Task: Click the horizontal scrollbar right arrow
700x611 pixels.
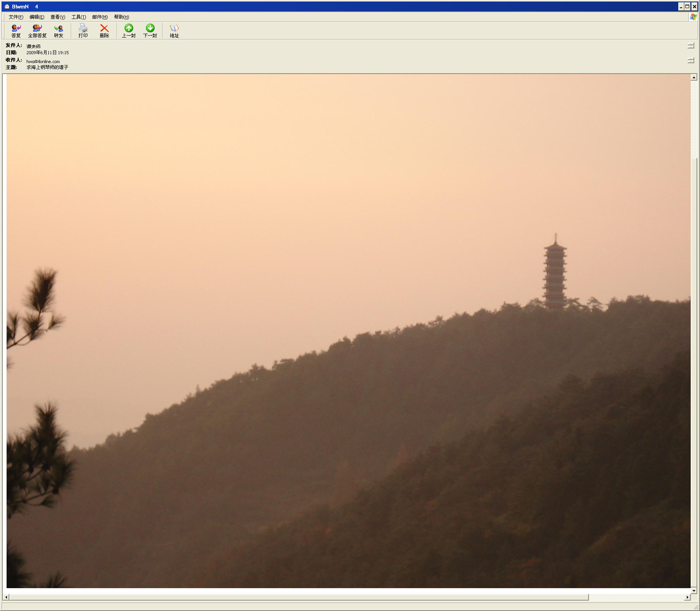Action: pos(687,597)
